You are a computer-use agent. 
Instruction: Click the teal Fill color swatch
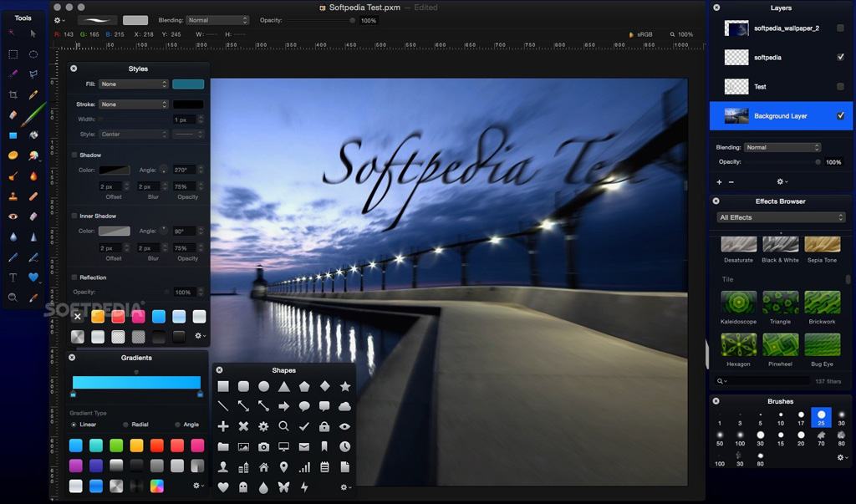click(x=188, y=84)
